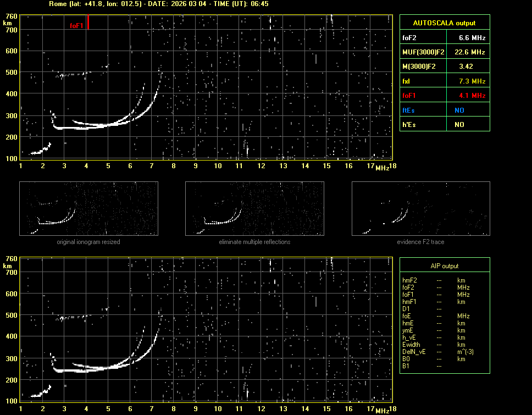The image size is (532, 415).
Task: Click the AUTOSCALA output table header
Action: [x=444, y=23]
